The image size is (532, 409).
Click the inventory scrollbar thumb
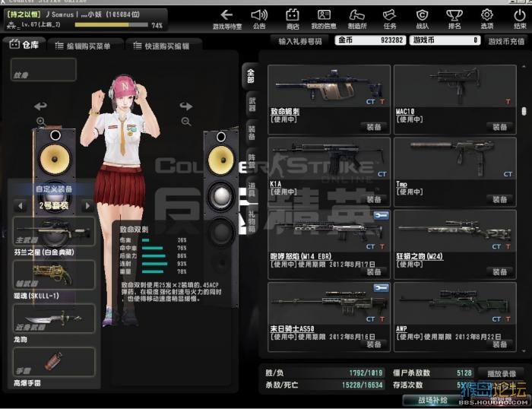point(524,111)
